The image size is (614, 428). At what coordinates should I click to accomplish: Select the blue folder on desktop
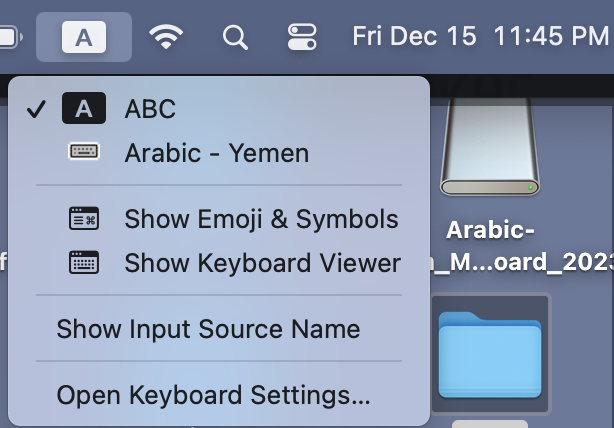click(490, 355)
